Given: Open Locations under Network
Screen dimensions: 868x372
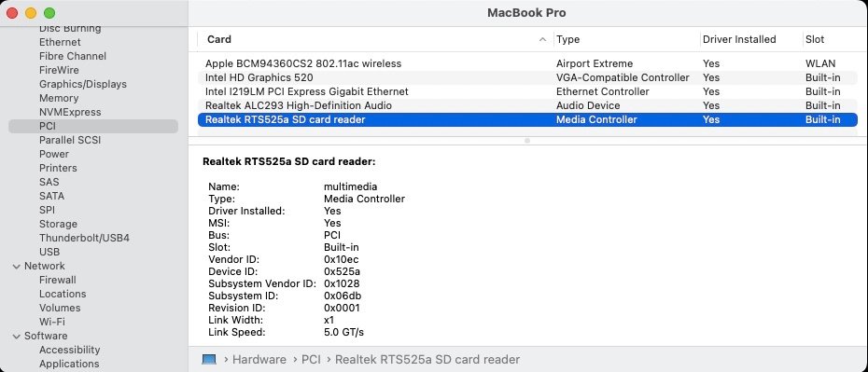Looking at the screenshot, I should tap(63, 294).
